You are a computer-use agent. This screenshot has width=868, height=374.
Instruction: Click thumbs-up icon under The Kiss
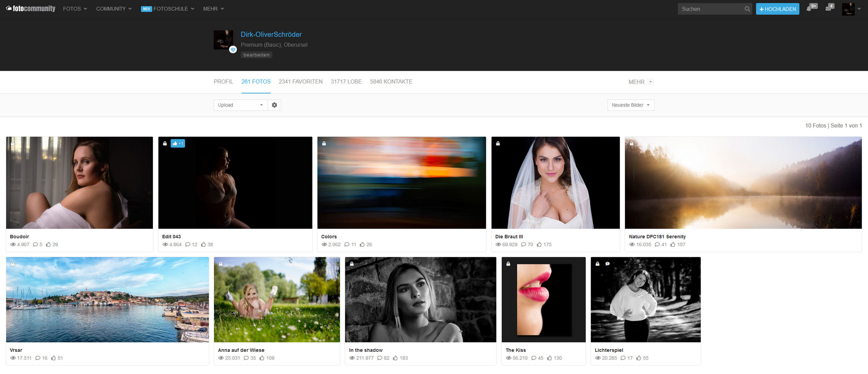549,358
